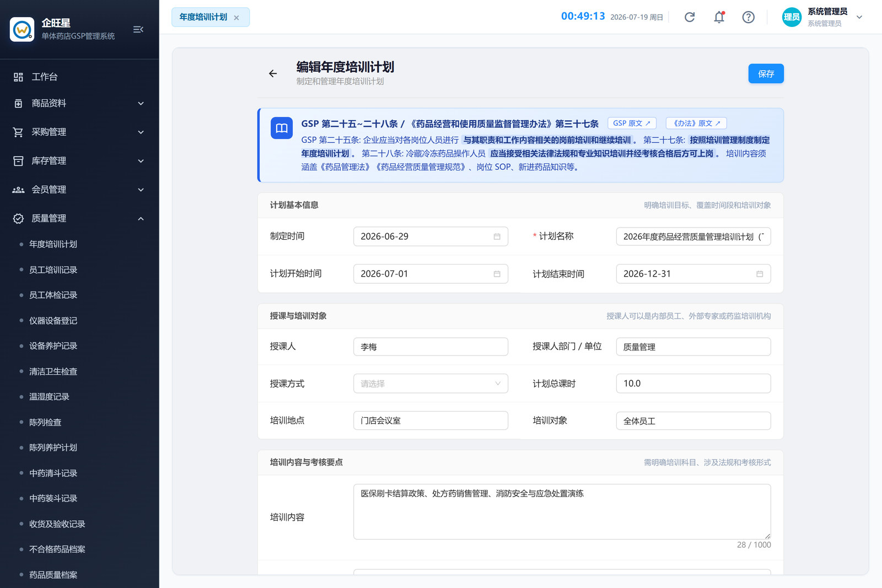This screenshot has width=882, height=588.
Task: Click the 库存管理 sidebar icon
Action: (x=18, y=161)
